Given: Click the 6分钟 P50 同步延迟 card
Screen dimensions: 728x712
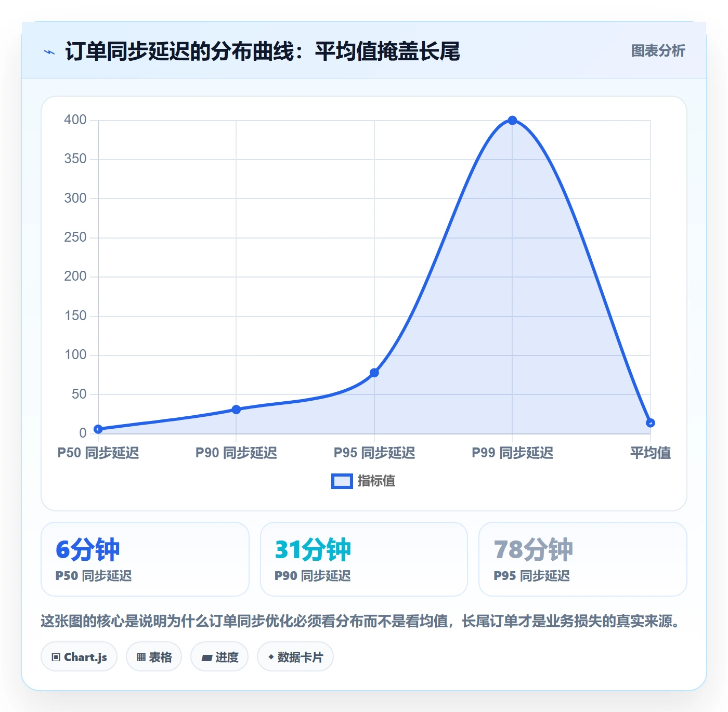Looking at the screenshot, I should coord(145,559).
